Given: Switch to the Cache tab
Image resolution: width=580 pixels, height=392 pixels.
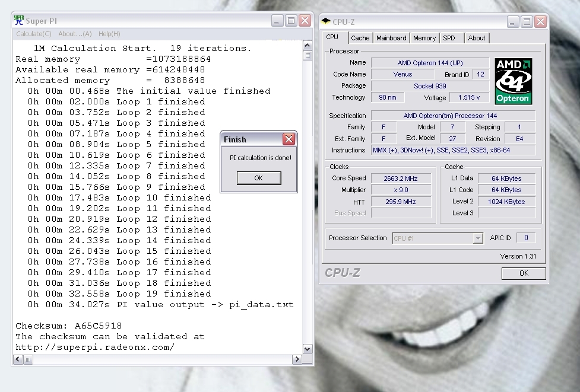Looking at the screenshot, I should [x=360, y=38].
